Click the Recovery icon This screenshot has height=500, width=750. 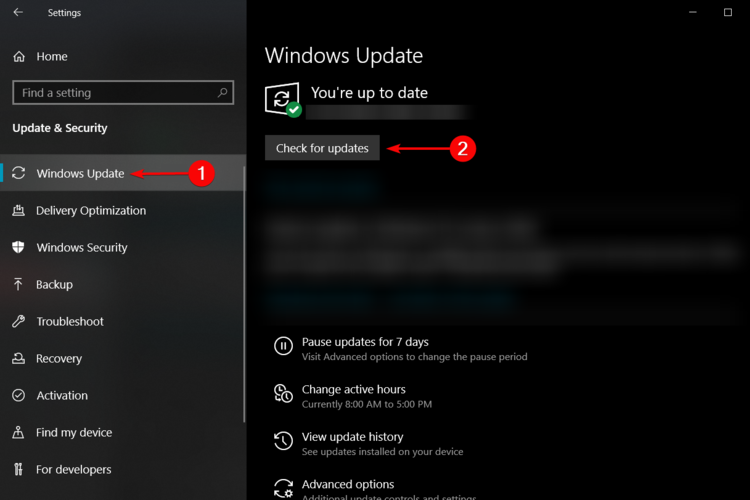(x=19, y=358)
